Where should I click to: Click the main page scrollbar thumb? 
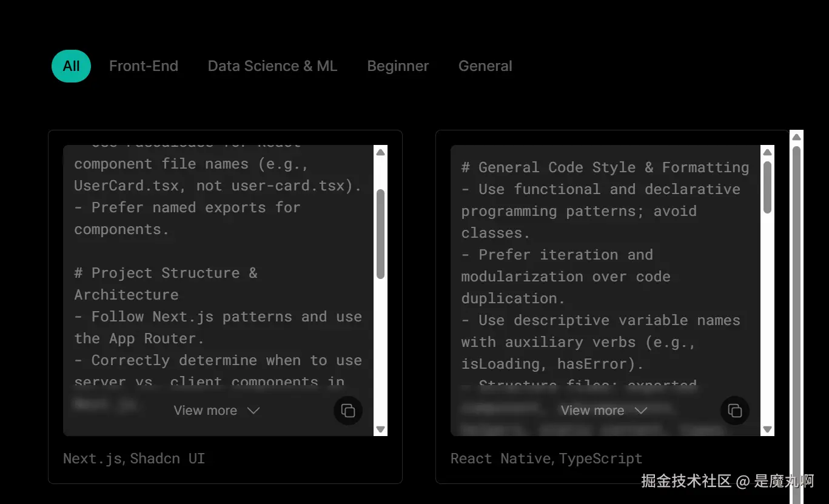tap(796, 303)
